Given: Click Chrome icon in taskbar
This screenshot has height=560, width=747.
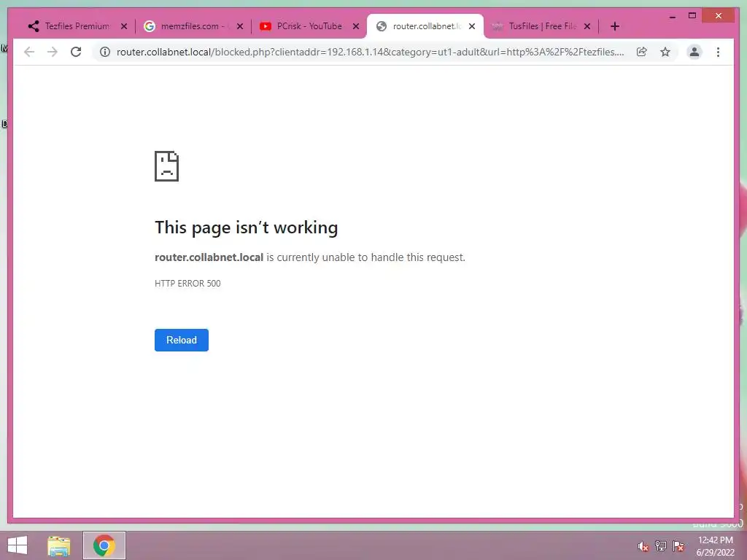Looking at the screenshot, I should click(x=104, y=545).
